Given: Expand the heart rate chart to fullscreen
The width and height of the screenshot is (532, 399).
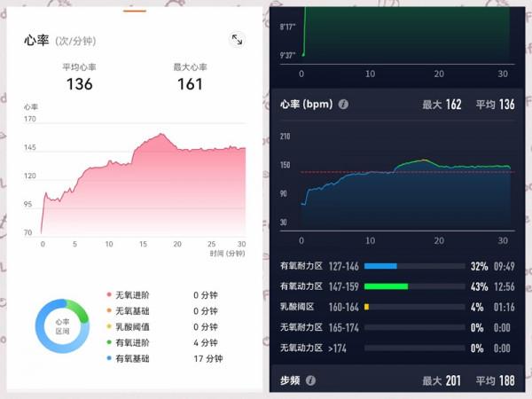Looking at the screenshot, I should 237,40.
